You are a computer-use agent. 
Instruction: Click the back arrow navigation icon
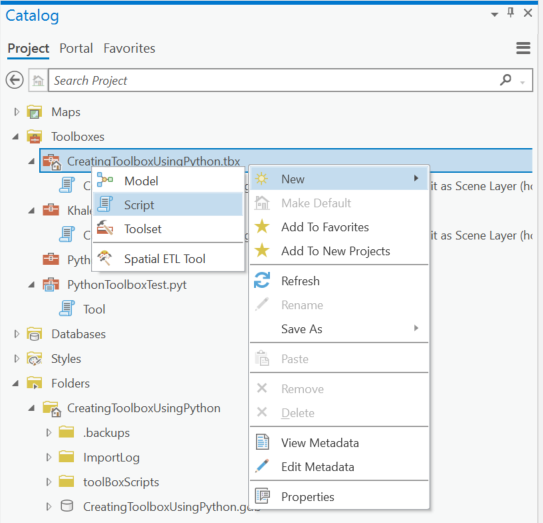point(15,80)
